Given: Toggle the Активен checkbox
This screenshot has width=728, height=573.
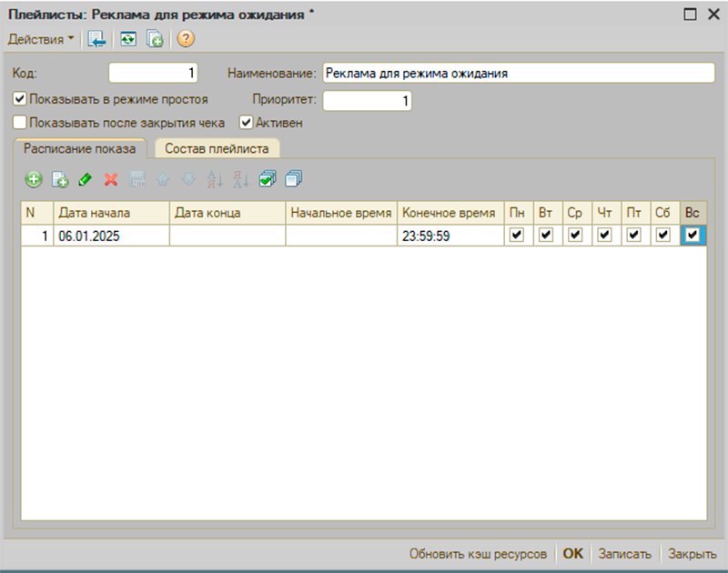Looking at the screenshot, I should 246,123.
